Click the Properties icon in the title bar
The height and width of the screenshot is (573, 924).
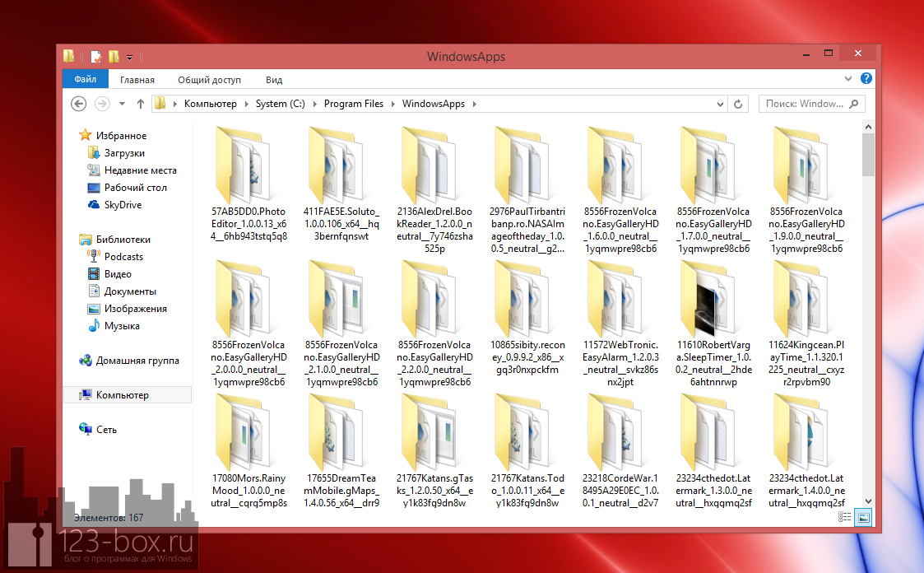(96, 57)
